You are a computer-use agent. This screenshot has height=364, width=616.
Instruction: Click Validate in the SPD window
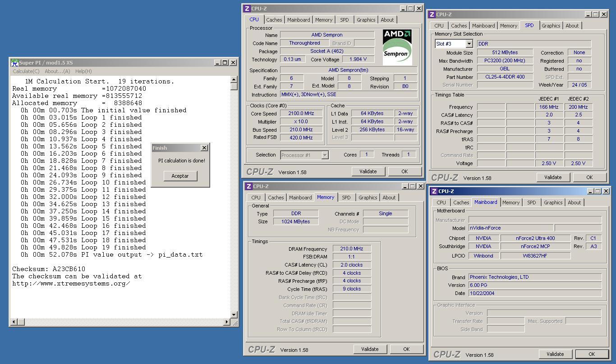[553, 177]
